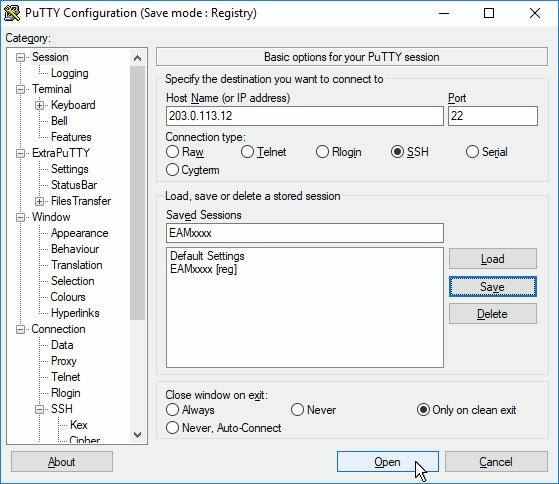Click the PuTTY icon in title bar

pos(12,13)
